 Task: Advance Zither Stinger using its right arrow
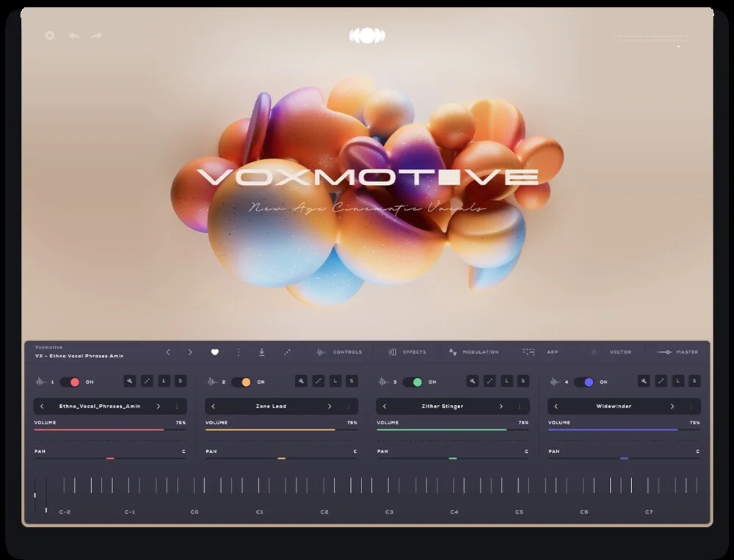tap(501, 406)
